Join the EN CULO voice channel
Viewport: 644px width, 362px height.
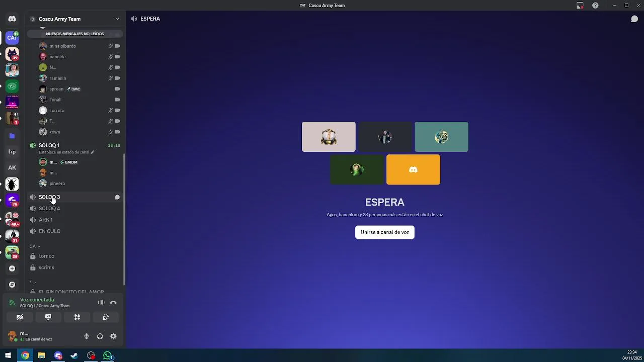tap(74, 231)
